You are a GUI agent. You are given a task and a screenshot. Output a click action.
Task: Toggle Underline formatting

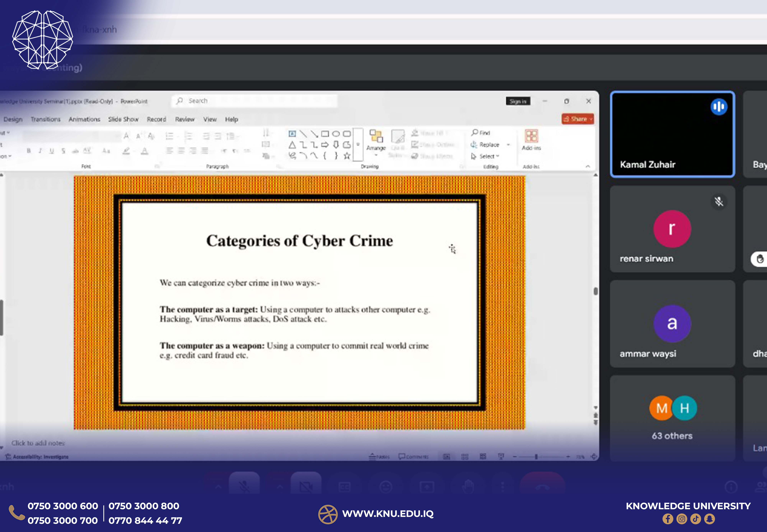pos(52,151)
